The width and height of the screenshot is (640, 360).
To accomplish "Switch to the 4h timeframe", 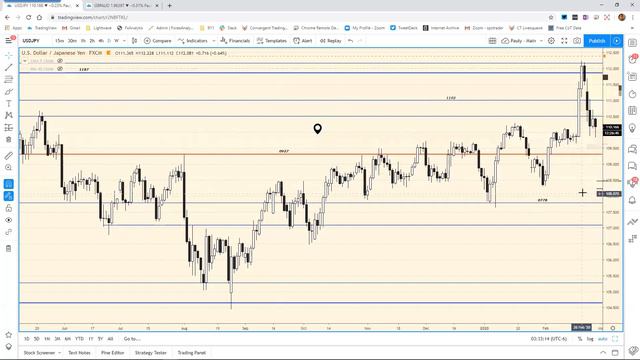I will tap(101, 41).
